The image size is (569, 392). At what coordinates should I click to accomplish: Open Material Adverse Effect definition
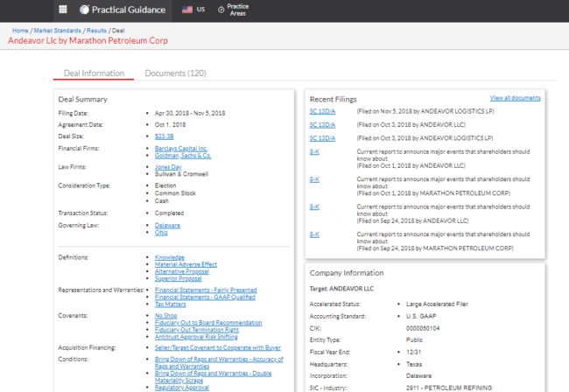click(x=186, y=264)
